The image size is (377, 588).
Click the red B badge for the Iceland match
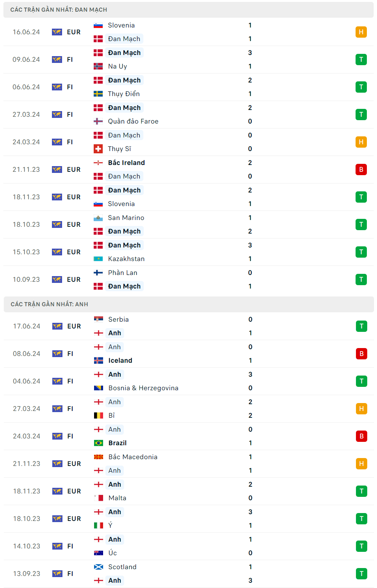pos(361,354)
